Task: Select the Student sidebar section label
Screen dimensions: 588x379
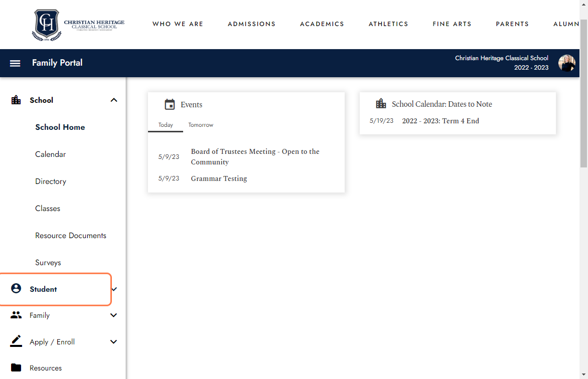Action: [x=43, y=289]
